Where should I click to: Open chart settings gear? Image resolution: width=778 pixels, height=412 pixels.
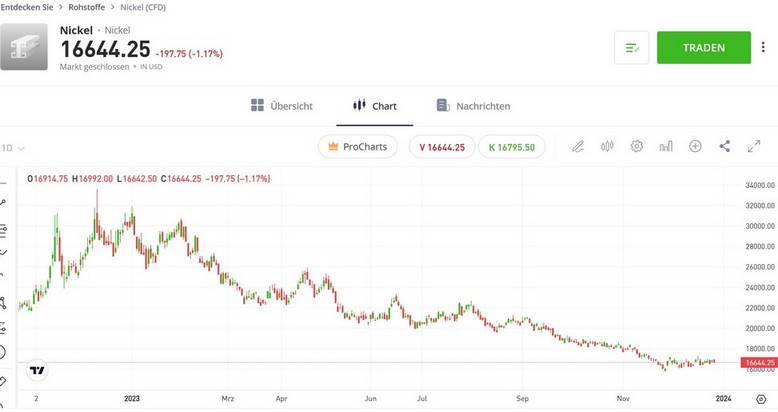[x=637, y=146]
